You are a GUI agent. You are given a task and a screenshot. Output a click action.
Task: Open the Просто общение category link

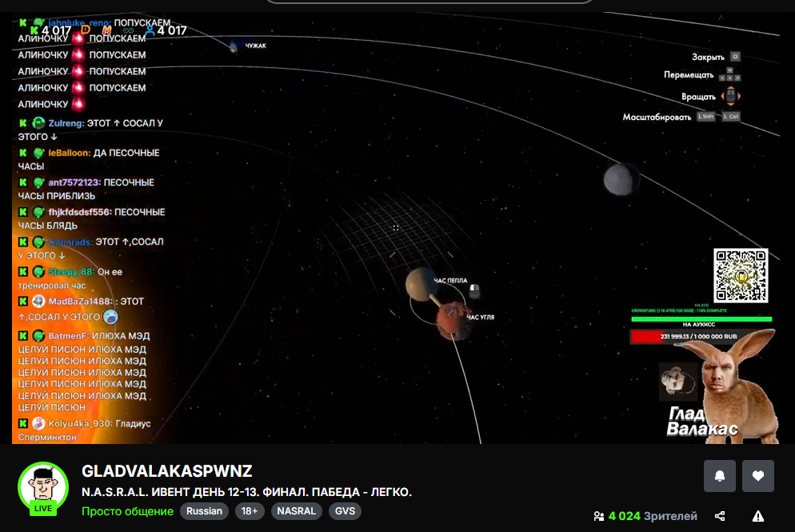click(127, 511)
